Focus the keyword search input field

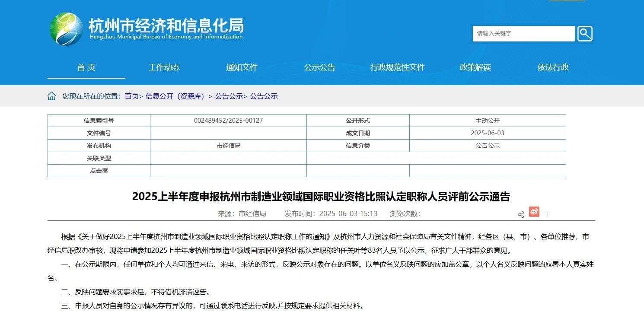click(523, 34)
